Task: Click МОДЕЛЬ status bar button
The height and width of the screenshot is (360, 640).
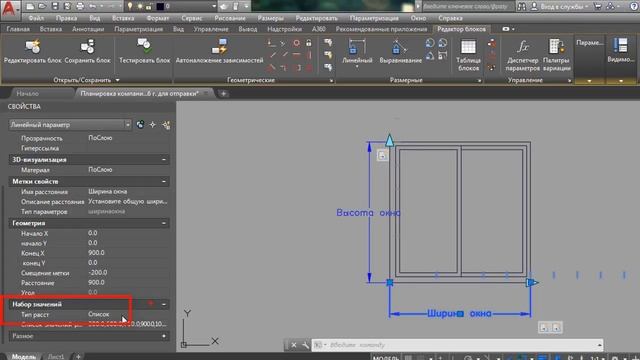Action: coord(385,358)
